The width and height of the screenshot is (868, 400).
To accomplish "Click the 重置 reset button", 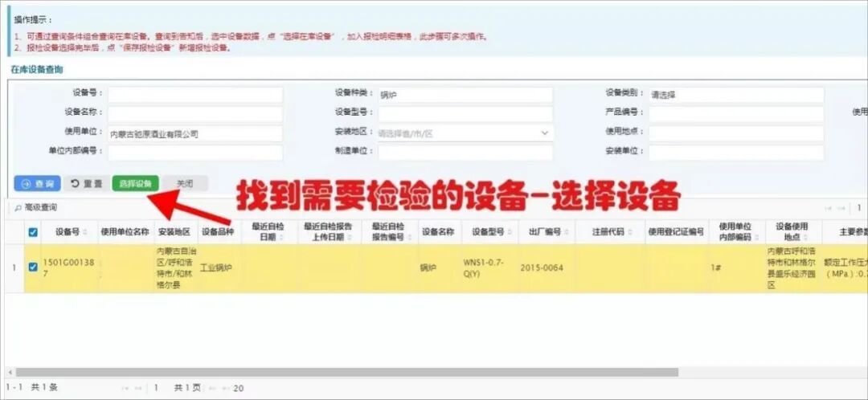I will (x=87, y=184).
